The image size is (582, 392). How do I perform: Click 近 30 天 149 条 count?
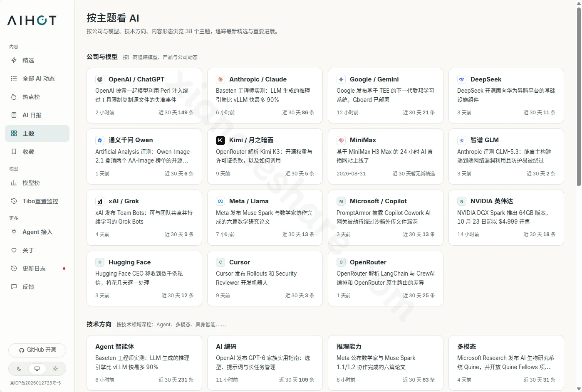(x=176, y=113)
